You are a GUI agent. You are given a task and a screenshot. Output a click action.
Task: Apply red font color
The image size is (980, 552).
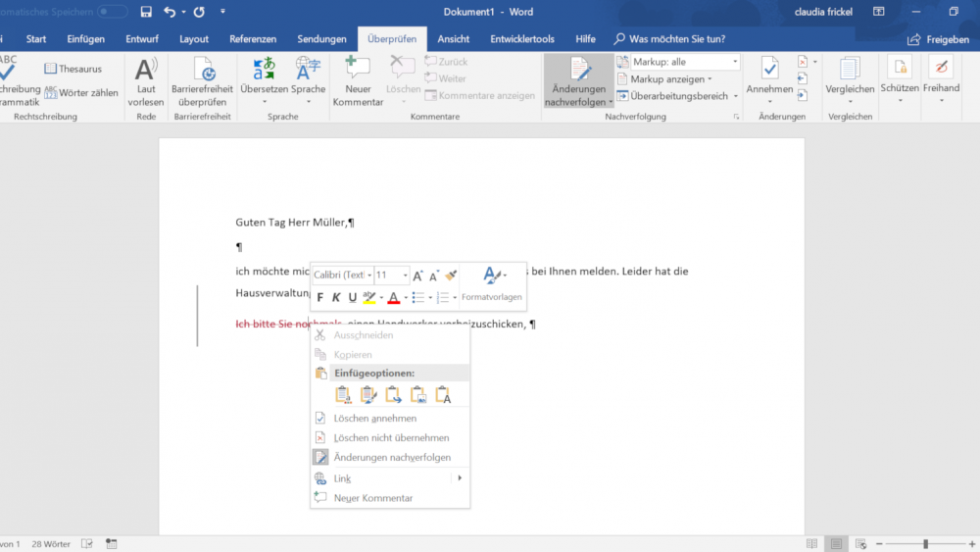(394, 297)
